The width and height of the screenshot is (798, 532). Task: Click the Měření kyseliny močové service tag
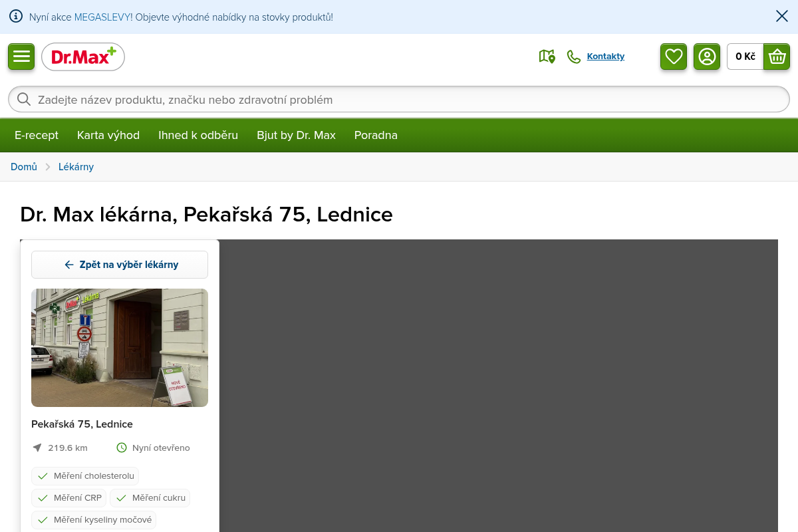coord(94,520)
